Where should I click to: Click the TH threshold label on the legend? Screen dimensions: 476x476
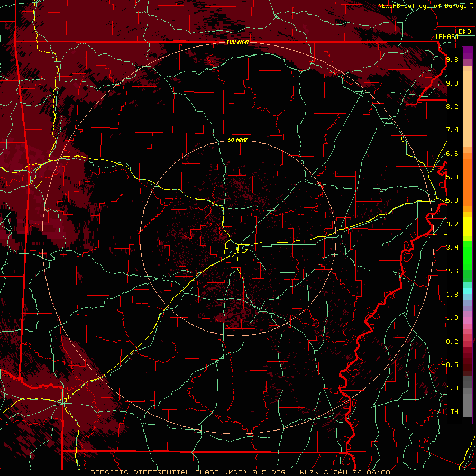tap(454, 412)
